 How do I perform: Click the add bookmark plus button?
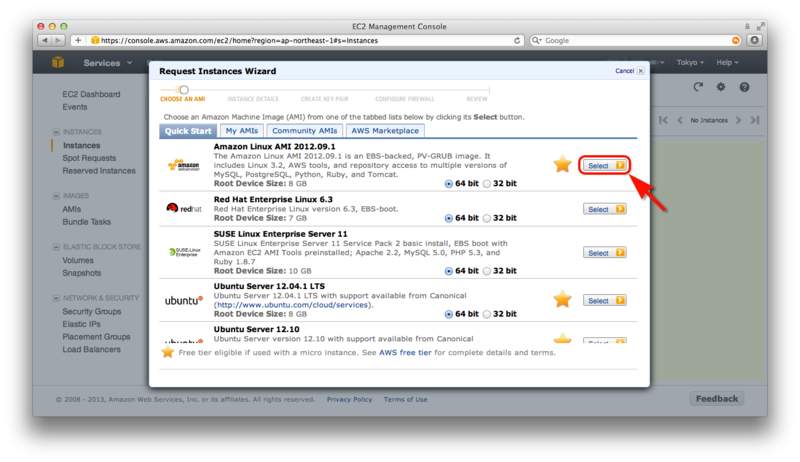pos(78,40)
